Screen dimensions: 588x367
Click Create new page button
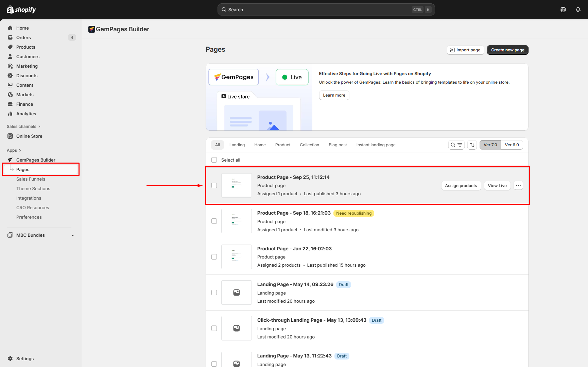507,50
